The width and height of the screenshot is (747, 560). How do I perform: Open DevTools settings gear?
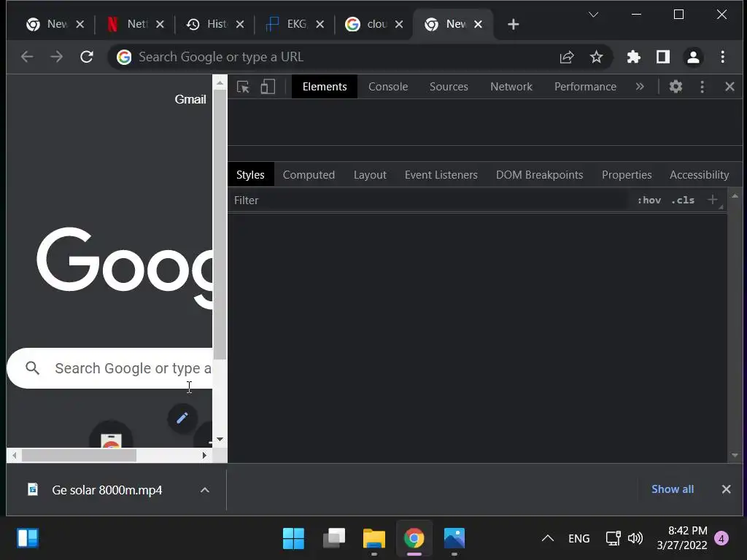click(x=676, y=87)
